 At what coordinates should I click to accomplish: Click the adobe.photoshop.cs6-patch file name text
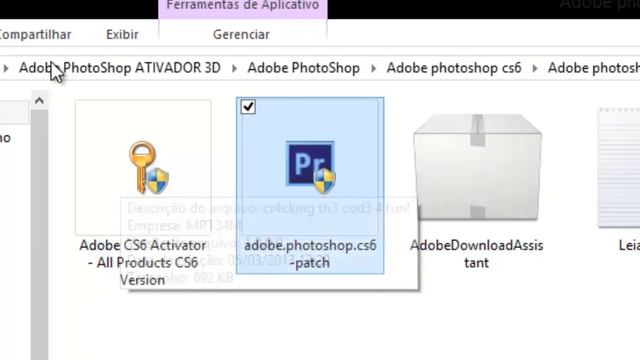tap(310, 254)
